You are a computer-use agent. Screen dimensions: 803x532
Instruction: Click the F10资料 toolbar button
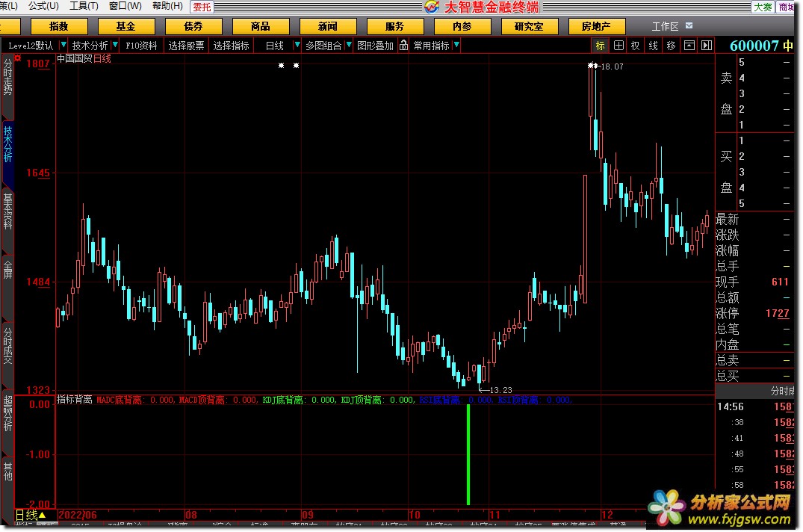141,46
